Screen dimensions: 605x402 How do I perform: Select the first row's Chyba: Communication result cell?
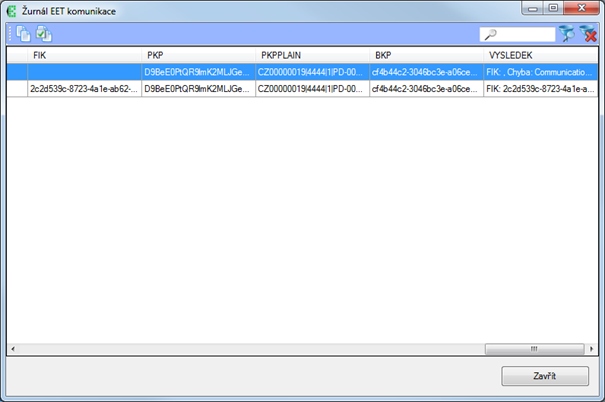point(540,72)
